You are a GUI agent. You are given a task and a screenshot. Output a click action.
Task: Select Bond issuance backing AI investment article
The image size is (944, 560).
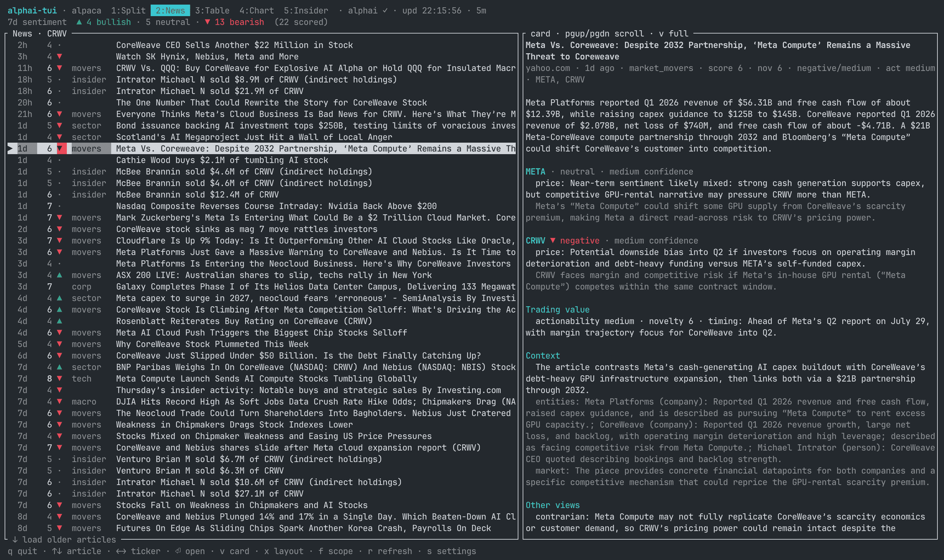click(x=262, y=126)
